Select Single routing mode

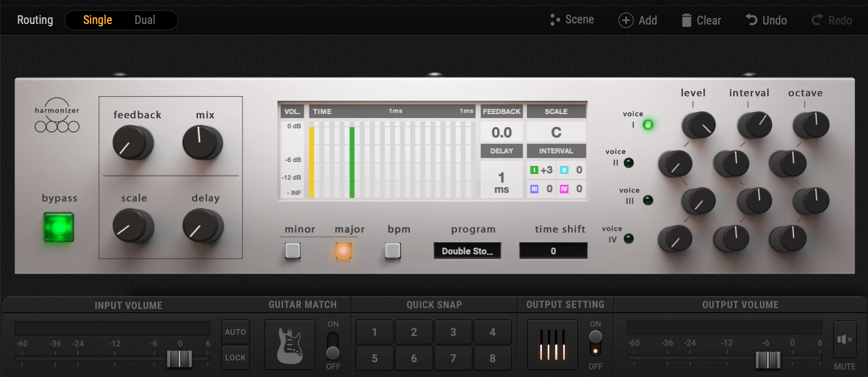click(97, 20)
